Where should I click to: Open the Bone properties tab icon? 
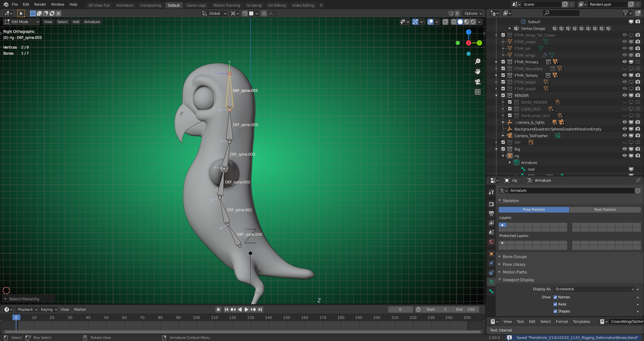coord(491,292)
